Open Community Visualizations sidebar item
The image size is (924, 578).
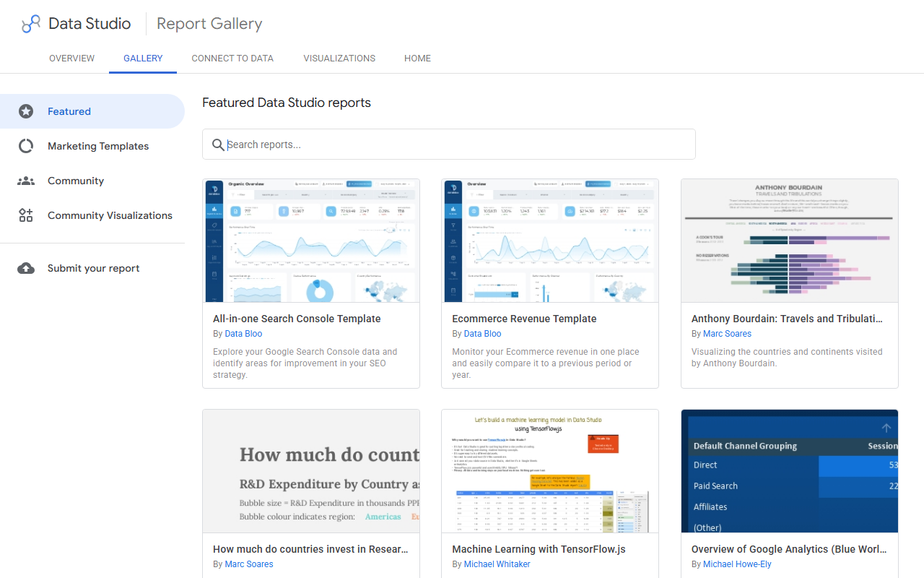tap(92, 215)
